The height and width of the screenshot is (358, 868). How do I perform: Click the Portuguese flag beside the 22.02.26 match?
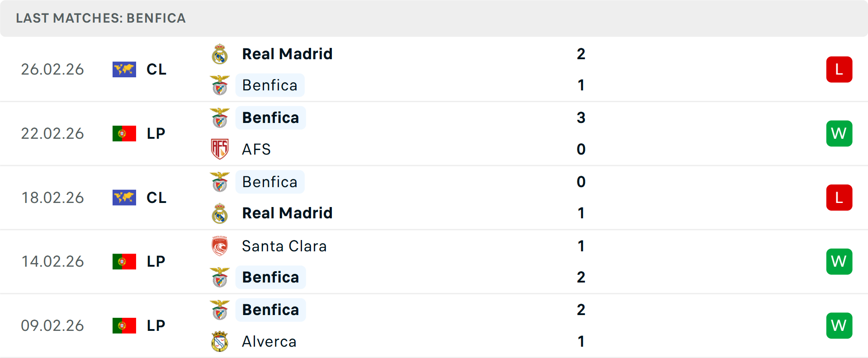point(124,133)
